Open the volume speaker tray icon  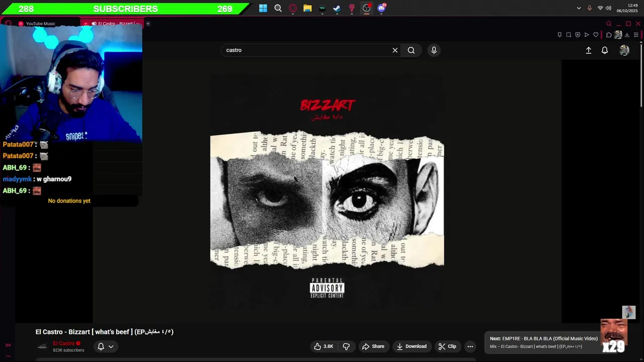pos(608,8)
